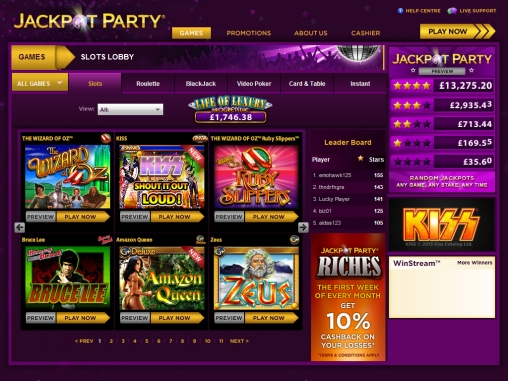Switch to the Video Poker tab
Screen dimensions: 508x381
254,84
